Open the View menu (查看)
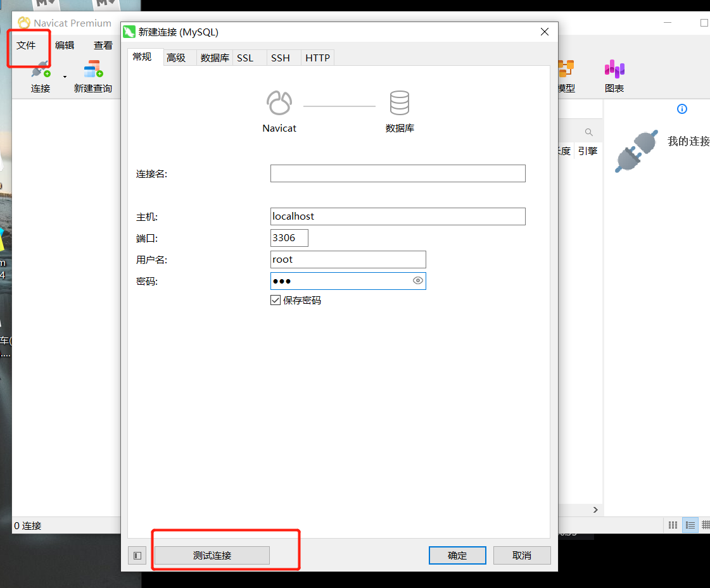The width and height of the screenshot is (710, 588). [103, 46]
